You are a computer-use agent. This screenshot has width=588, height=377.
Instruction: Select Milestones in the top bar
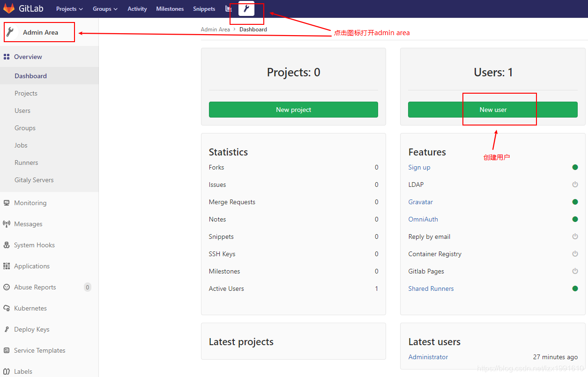click(170, 8)
